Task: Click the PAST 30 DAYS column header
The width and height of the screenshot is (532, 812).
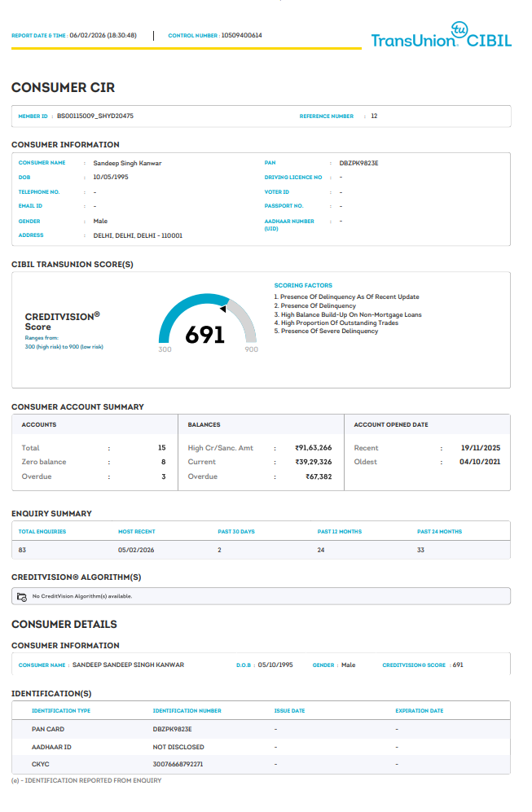Action: tap(236, 532)
